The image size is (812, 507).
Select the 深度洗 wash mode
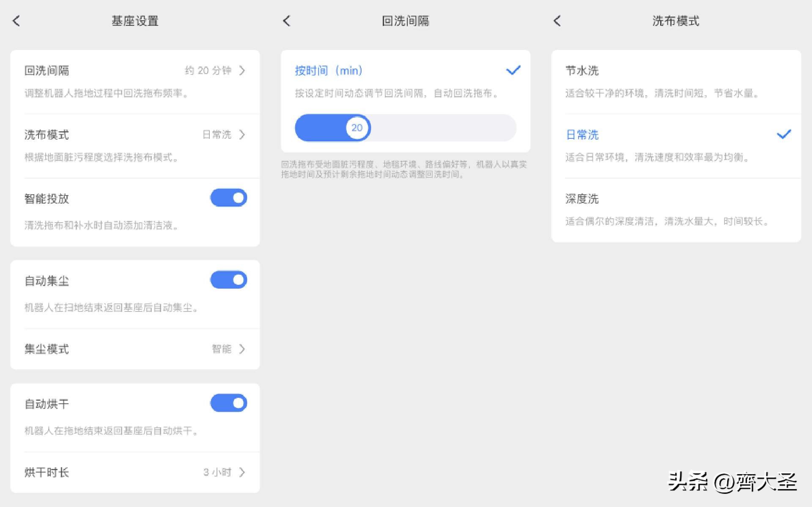pyautogui.click(x=582, y=198)
